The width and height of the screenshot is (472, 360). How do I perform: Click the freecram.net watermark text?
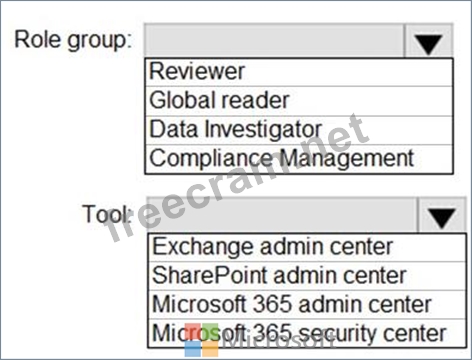pos(237,178)
